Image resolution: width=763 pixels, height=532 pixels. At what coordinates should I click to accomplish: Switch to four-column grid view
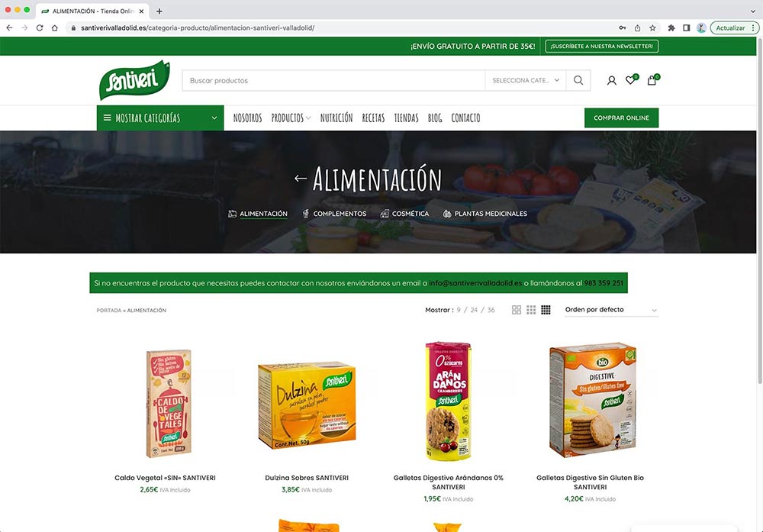pyautogui.click(x=546, y=310)
